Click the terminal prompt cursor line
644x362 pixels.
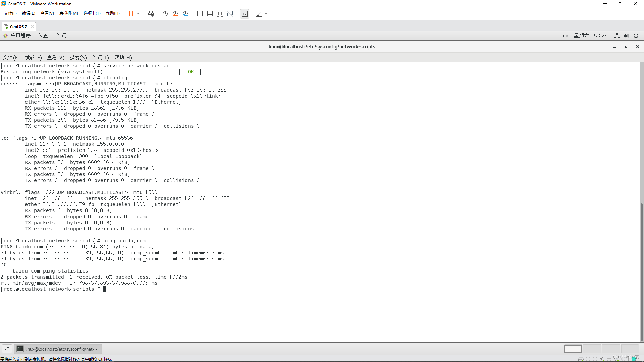[x=54, y=289]
